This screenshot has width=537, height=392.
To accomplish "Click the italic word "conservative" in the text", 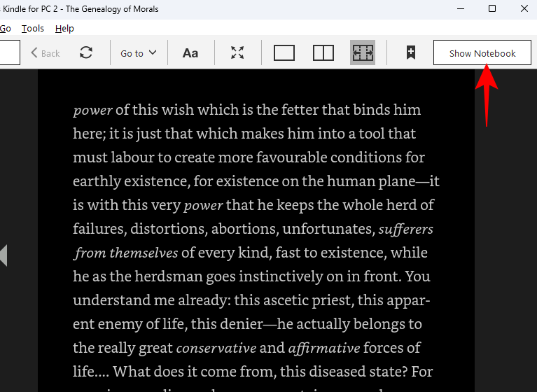I will [215, 347].
